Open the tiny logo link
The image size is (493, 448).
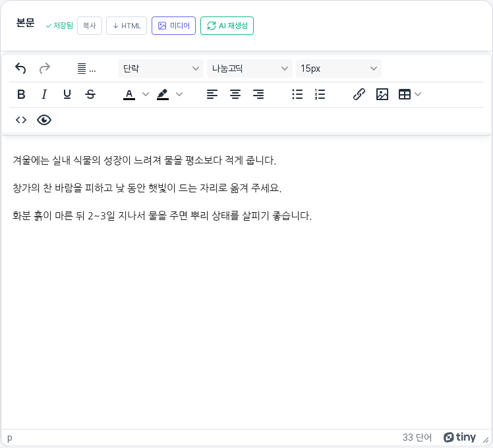(459, 437)
